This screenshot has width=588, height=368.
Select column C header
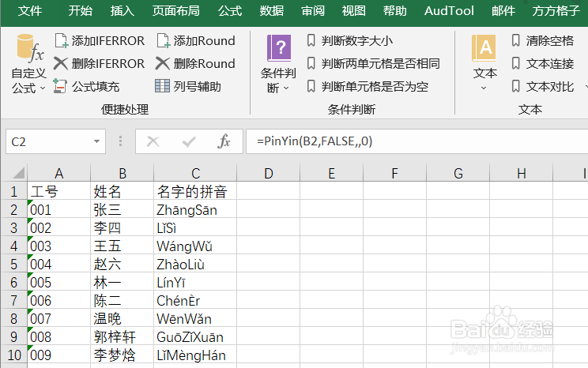(x=195, y=173)
